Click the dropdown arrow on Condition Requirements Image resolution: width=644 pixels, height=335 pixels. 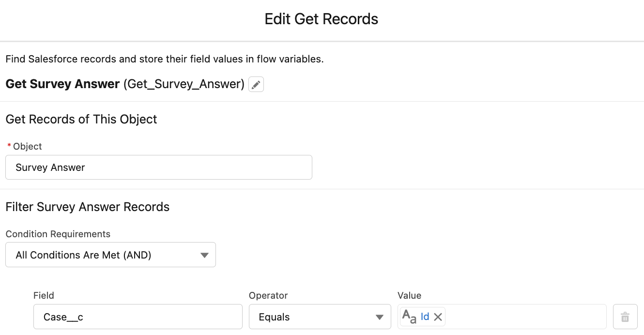pos(204,254)
